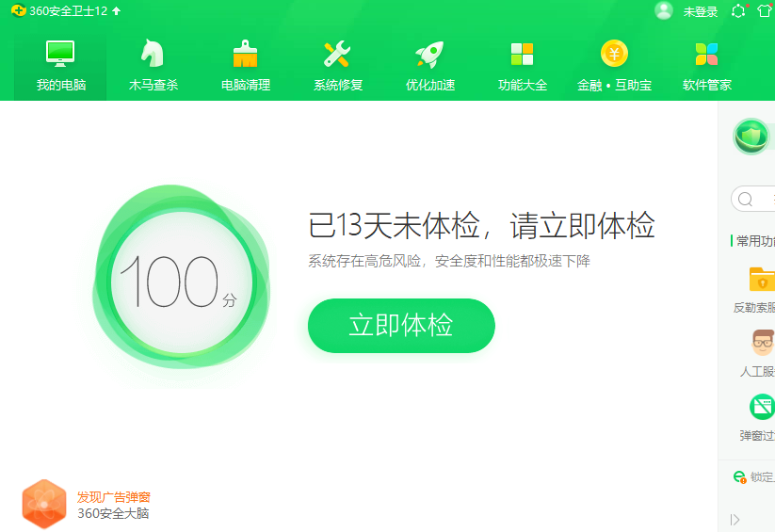This screenshot has width=775, height=532.
Task: Select the 我的电脑 tab
Action: pos(61,64)
